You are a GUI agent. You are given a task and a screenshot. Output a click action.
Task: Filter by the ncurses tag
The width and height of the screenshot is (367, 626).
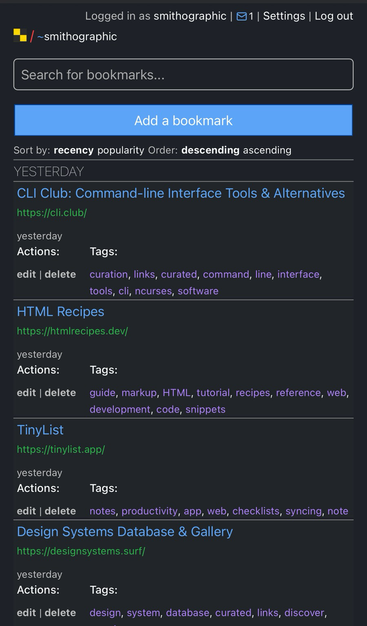pos(153,291)
